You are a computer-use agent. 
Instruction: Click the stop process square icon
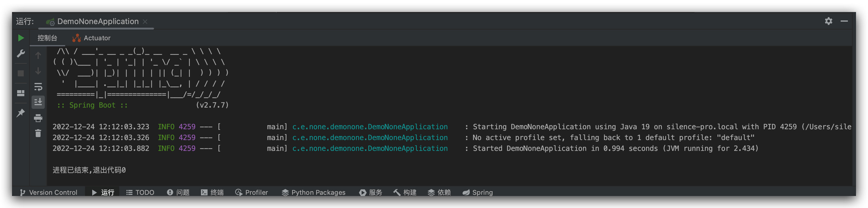[x=21, y=73]
